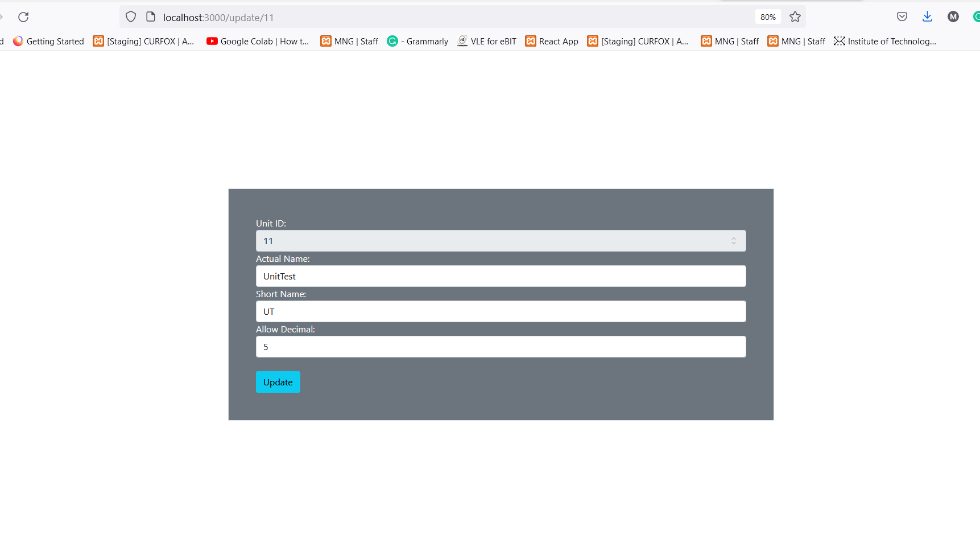Open the Getting Started bookmark
Viewport: 980px width, 551px height.
(48, 42)
